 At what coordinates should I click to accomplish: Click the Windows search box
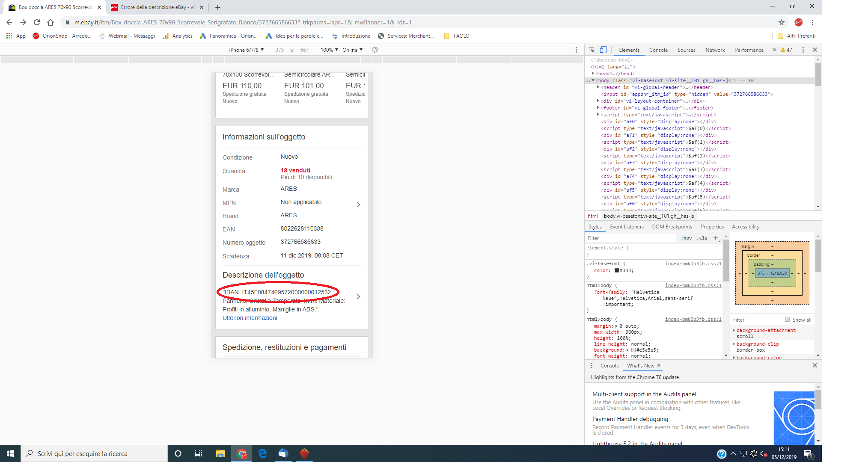(x=94, y=453)
